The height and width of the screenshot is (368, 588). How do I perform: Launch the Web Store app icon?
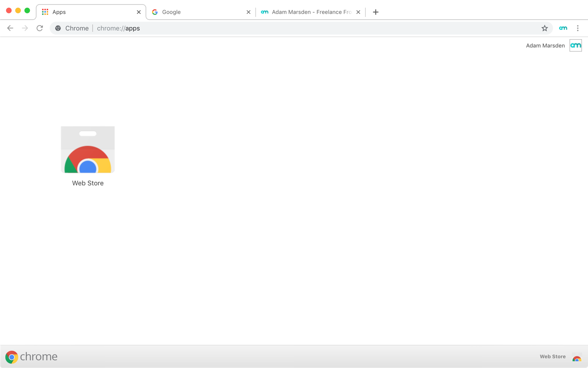pyautogui.click(x=88, y=150)
